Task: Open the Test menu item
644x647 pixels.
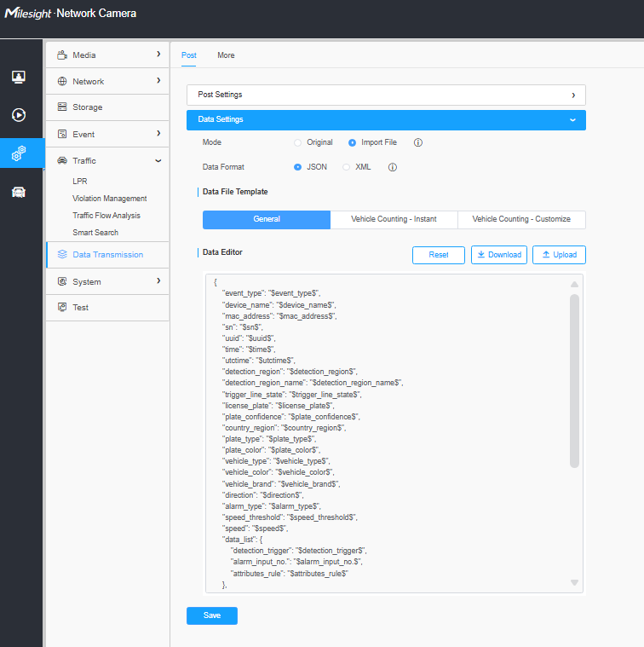Action: 107,308
